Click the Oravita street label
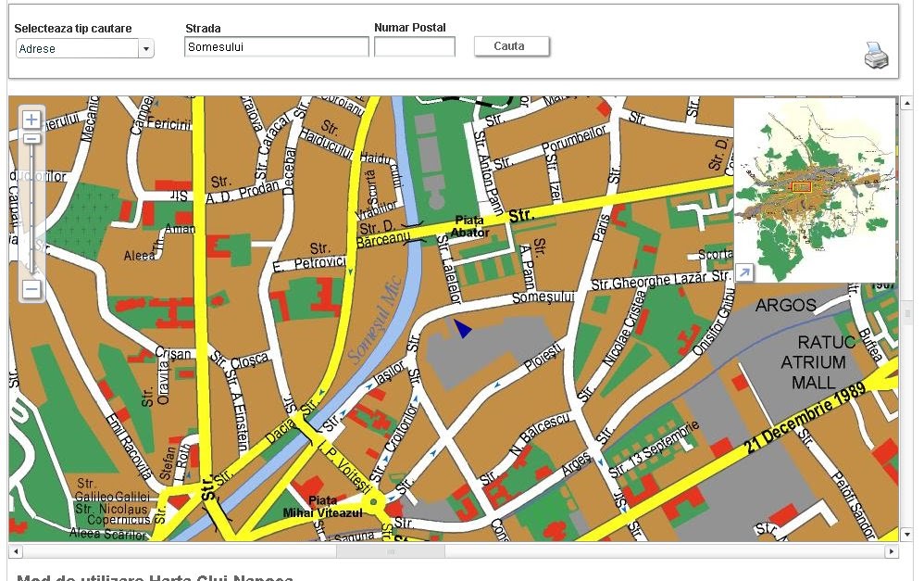 pos(163,382)
